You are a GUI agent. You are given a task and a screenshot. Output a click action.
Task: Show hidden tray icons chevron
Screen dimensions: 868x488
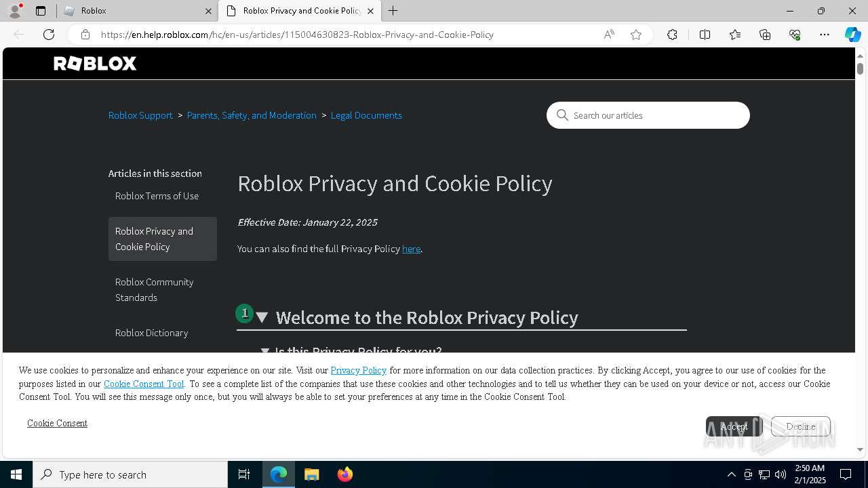(x=731, y=474)
